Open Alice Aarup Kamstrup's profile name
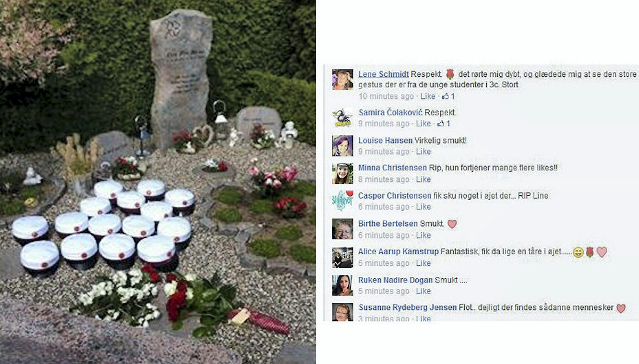The height and width of the screenshot is (364, 639). tap(398, 251)
